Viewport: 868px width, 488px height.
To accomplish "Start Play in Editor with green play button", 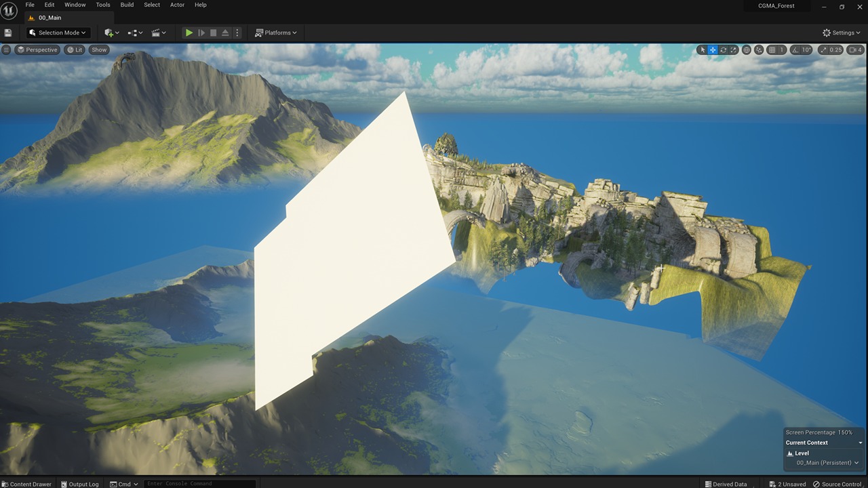I will tap(189, 33).
